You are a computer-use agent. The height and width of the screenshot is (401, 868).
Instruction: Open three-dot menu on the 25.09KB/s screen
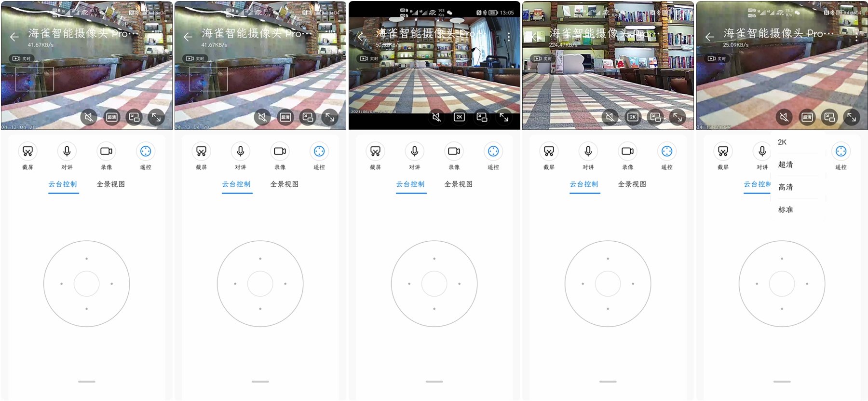point(856,37)
